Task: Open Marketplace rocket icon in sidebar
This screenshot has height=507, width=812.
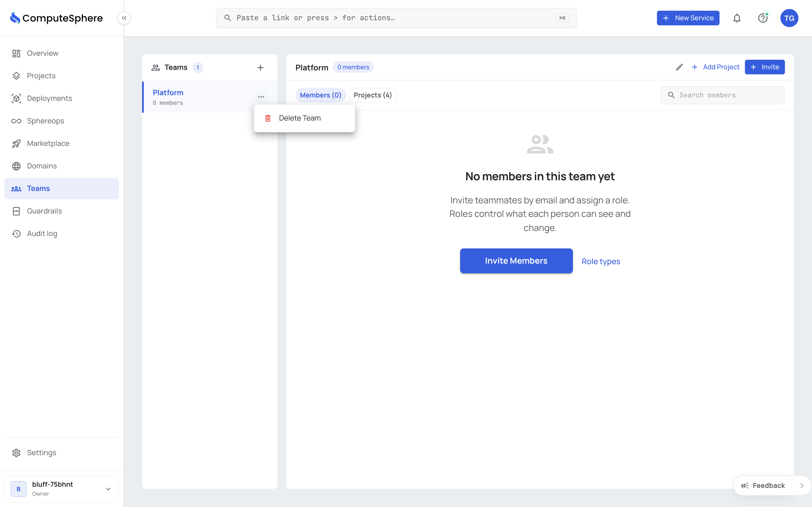Action: coord(16,144)
